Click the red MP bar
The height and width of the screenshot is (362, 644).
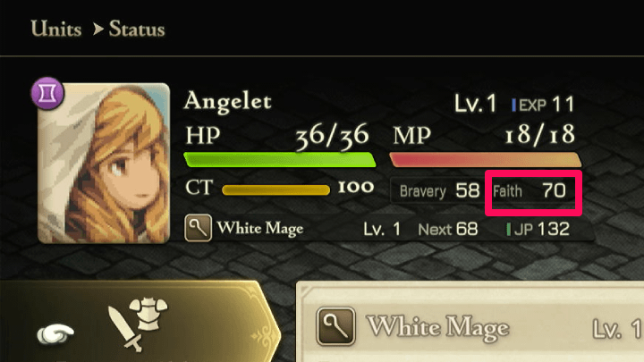coord(486,160)
